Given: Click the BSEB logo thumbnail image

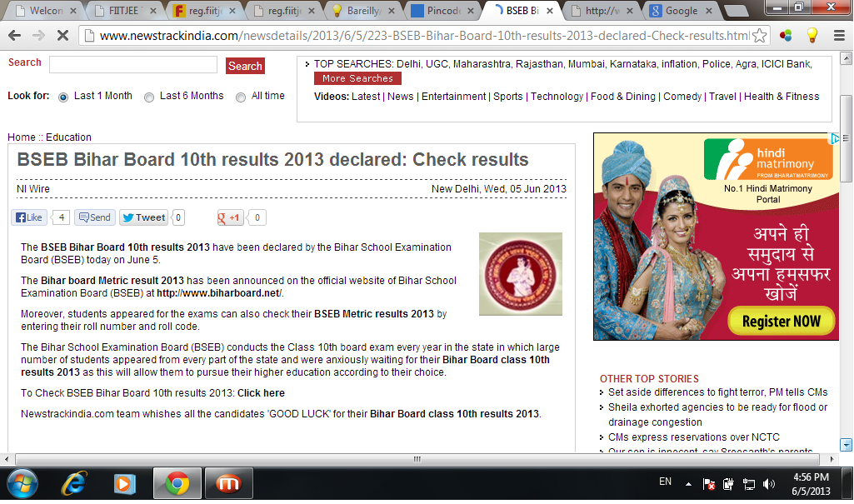Looking at the screenshot, I should 521,274.
